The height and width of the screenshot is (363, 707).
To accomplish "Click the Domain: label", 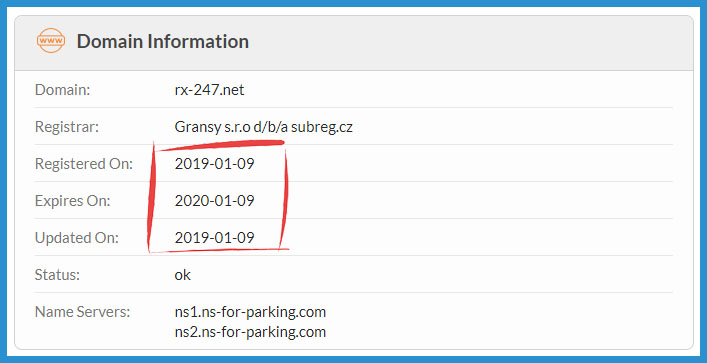I will (x=63, y=90).
